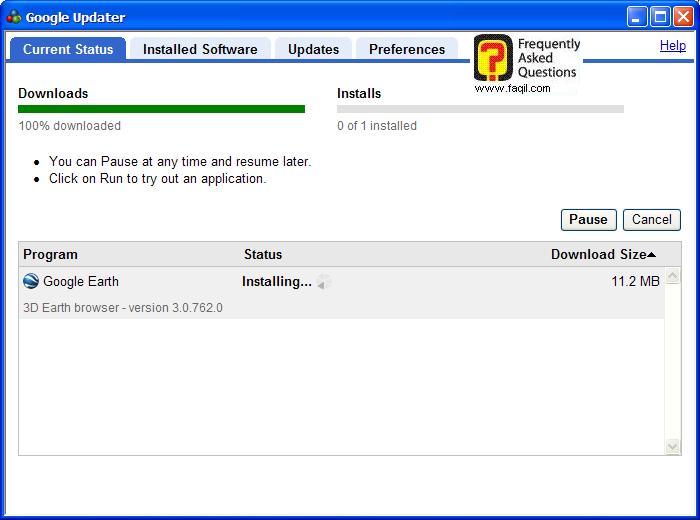Sort list by Status column header
700x520 pixels.
pyautogui.click(x=263, y=255)
